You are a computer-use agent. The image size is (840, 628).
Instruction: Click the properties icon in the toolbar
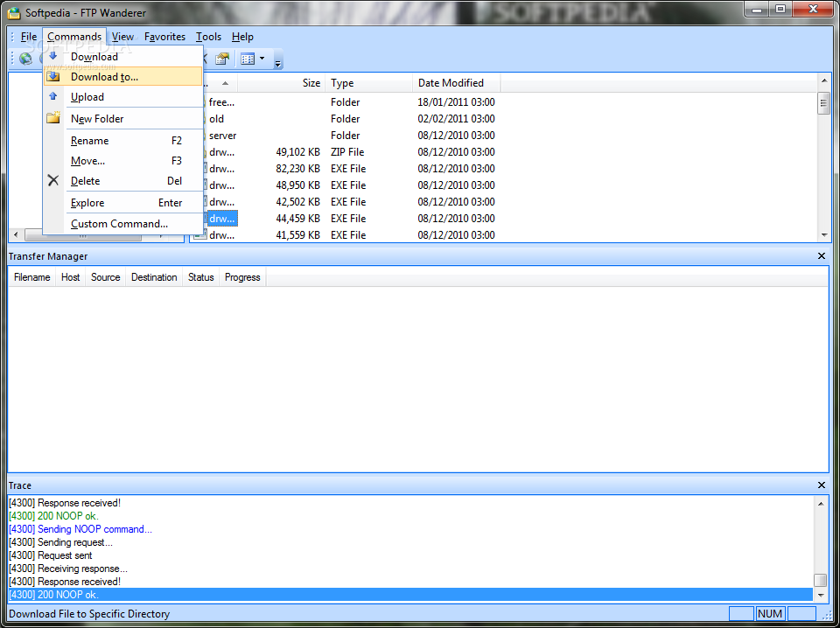222,59
